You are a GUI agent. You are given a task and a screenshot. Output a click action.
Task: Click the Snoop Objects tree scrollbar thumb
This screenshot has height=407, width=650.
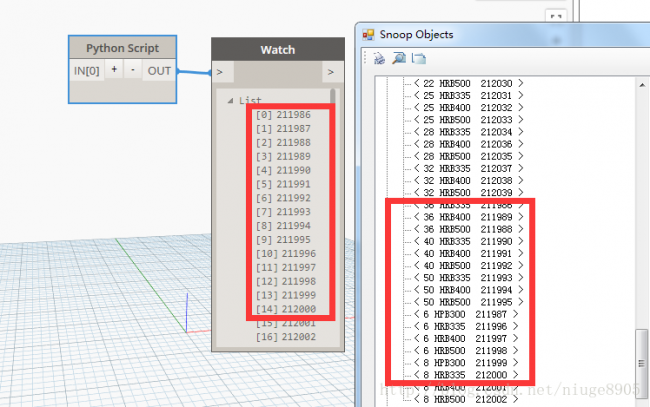click(x=640, y=364)
